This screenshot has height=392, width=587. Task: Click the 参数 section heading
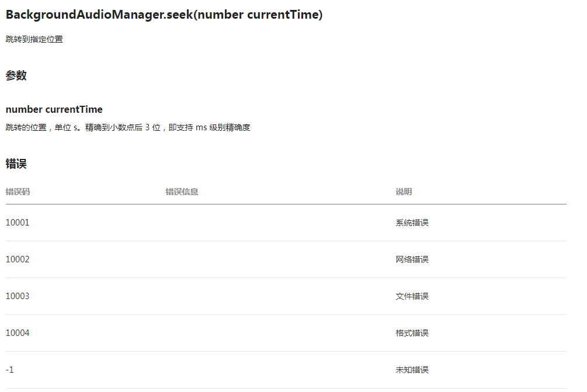16,75
